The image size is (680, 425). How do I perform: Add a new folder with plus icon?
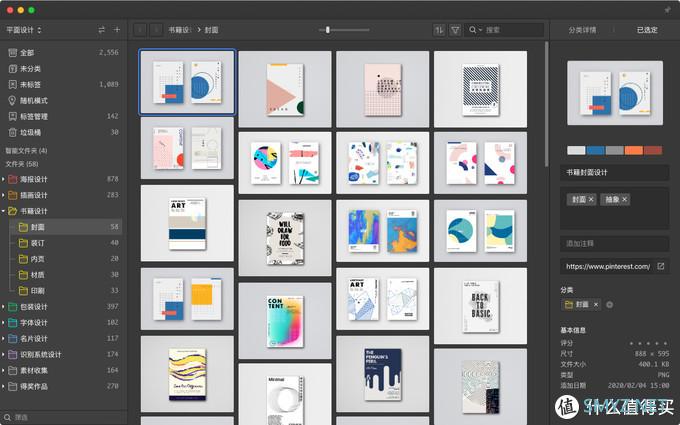117,29
